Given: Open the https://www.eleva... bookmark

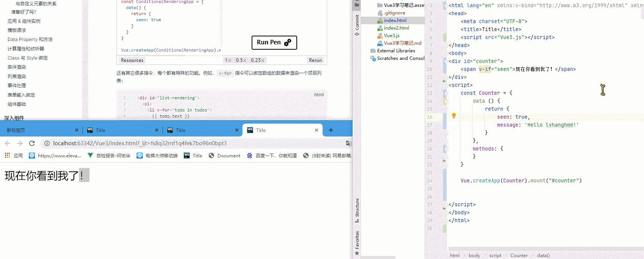Looking at the screenshot, I should tap(55, 155).
